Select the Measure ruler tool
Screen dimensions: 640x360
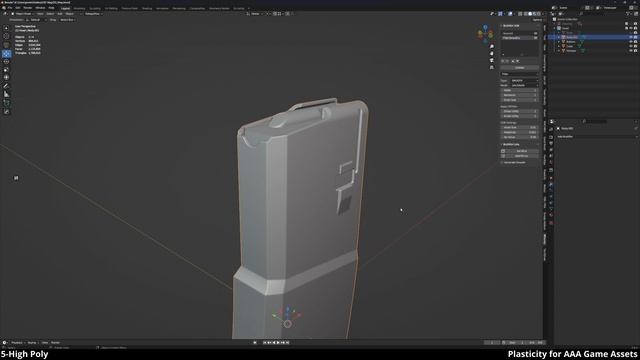coord(6,94)
